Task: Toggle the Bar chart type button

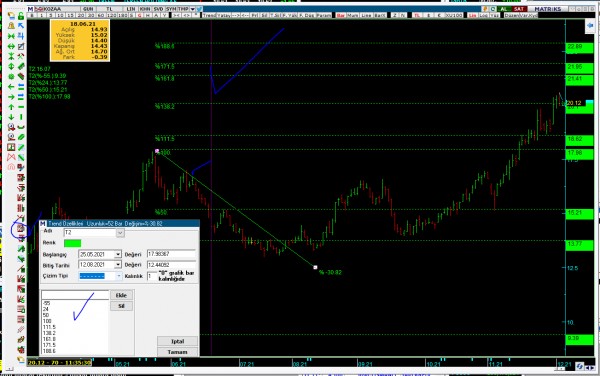Action: tap(341, 15)
